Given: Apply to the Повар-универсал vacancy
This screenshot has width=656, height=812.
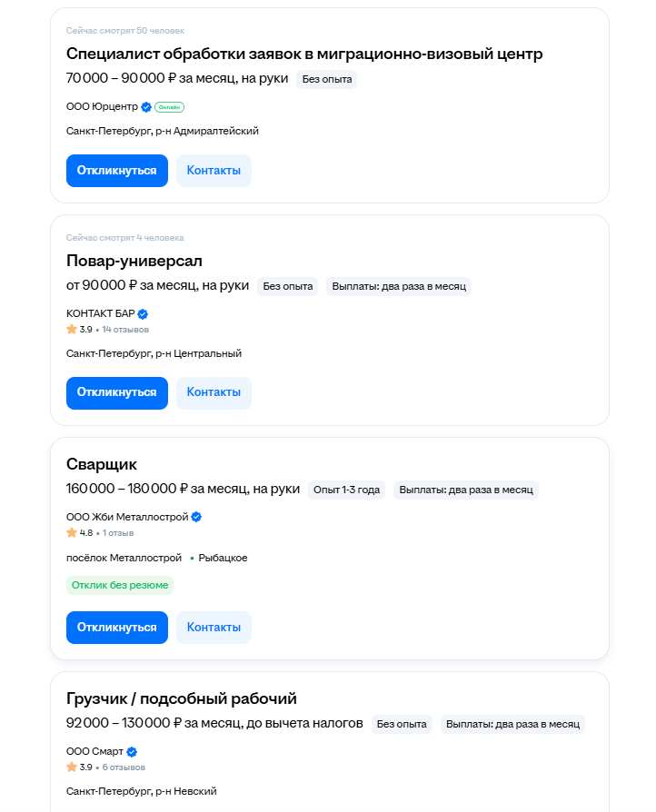Looking at the screenshot, I should [117, 392].
